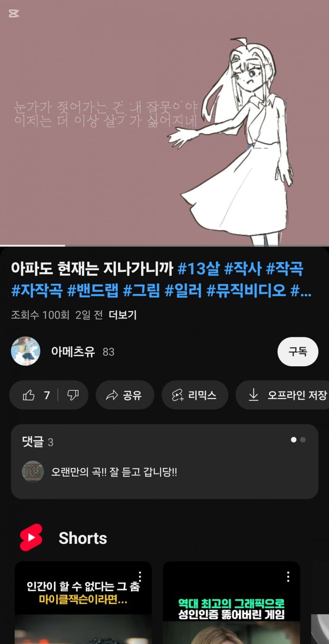
Task: Open the #자작곡 hashtag link
Action: coord(37,290)
